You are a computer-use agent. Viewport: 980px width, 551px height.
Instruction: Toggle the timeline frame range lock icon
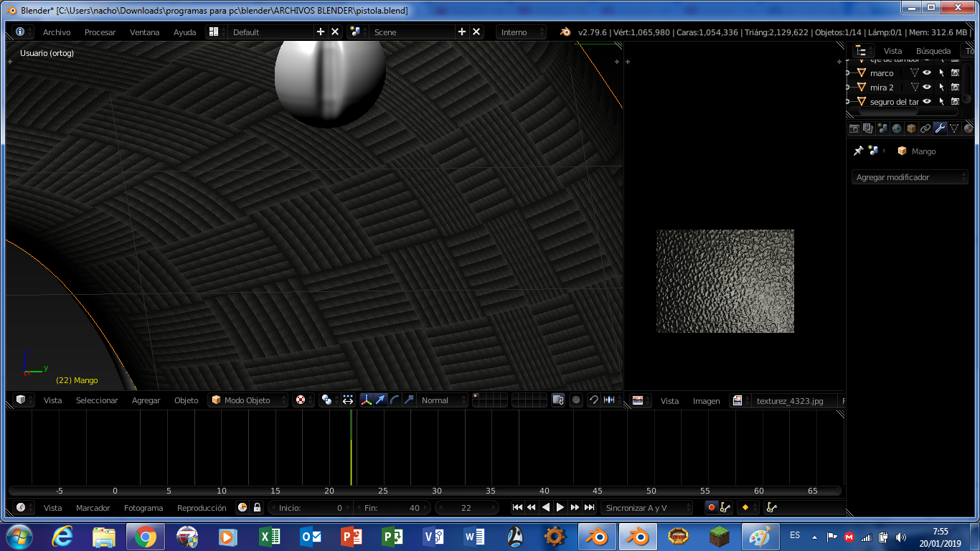tap(257, 507)
